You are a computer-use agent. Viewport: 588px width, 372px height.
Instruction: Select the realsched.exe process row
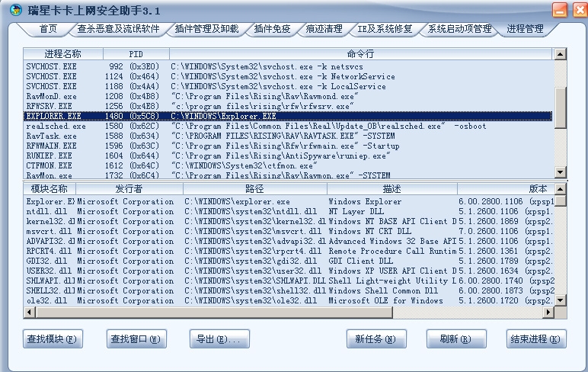click(x=288, y=126)
